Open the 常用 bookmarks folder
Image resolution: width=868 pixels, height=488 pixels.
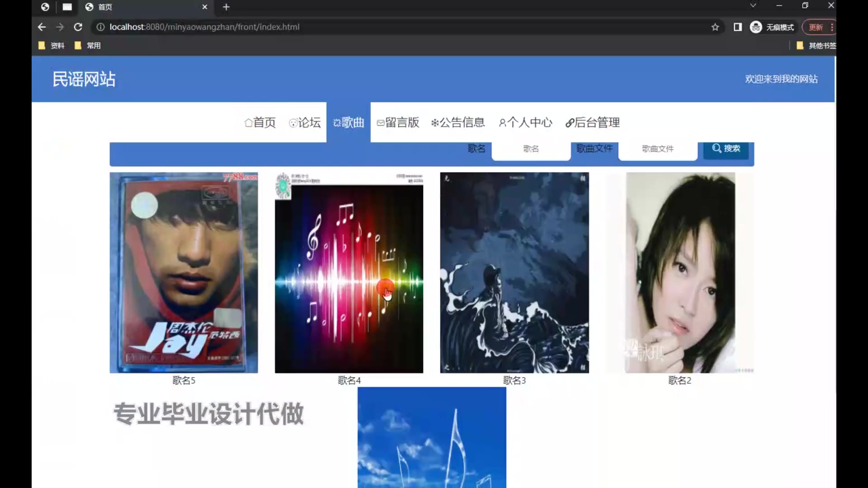click(88, 46)
